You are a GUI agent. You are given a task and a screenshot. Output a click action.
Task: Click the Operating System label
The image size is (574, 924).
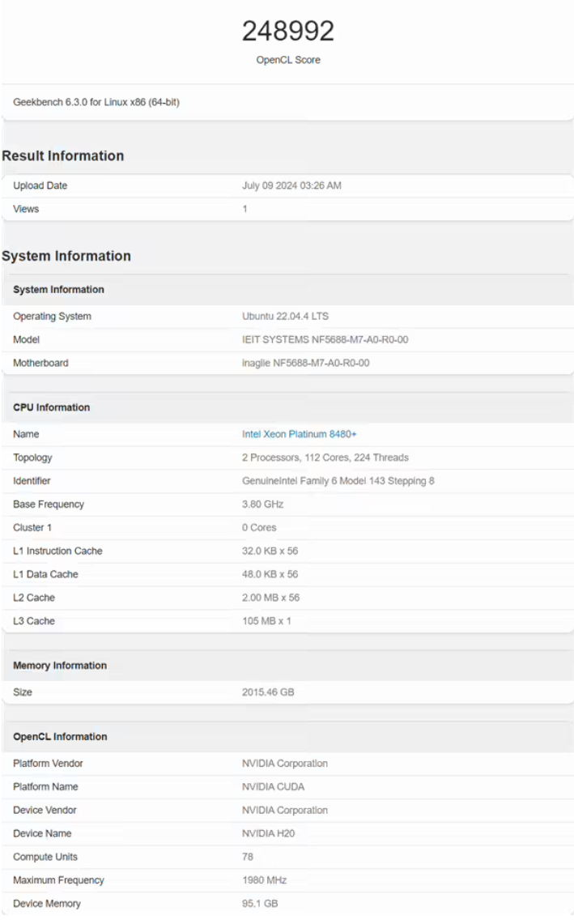[x=52, y=316]
